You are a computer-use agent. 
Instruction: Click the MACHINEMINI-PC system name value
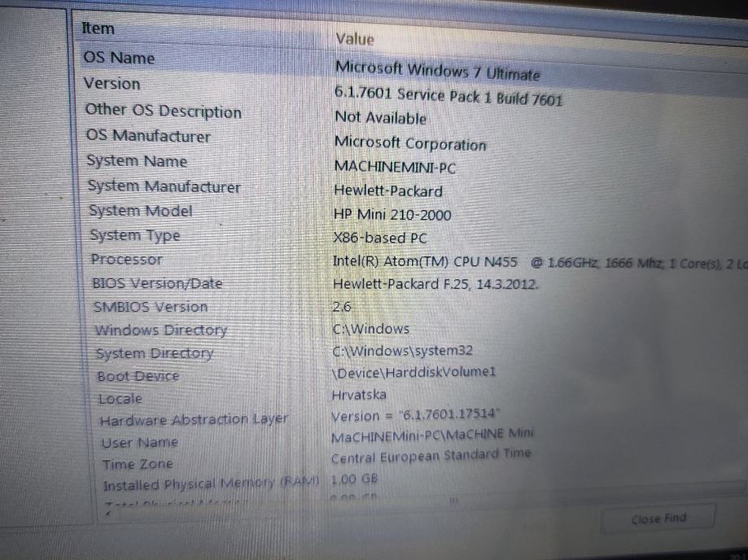pyautogui.click(x=395, y=167)
